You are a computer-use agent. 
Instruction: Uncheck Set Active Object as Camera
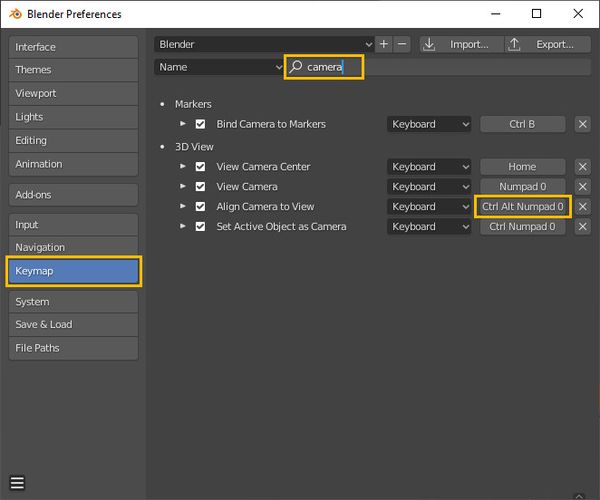pos(200,226)
